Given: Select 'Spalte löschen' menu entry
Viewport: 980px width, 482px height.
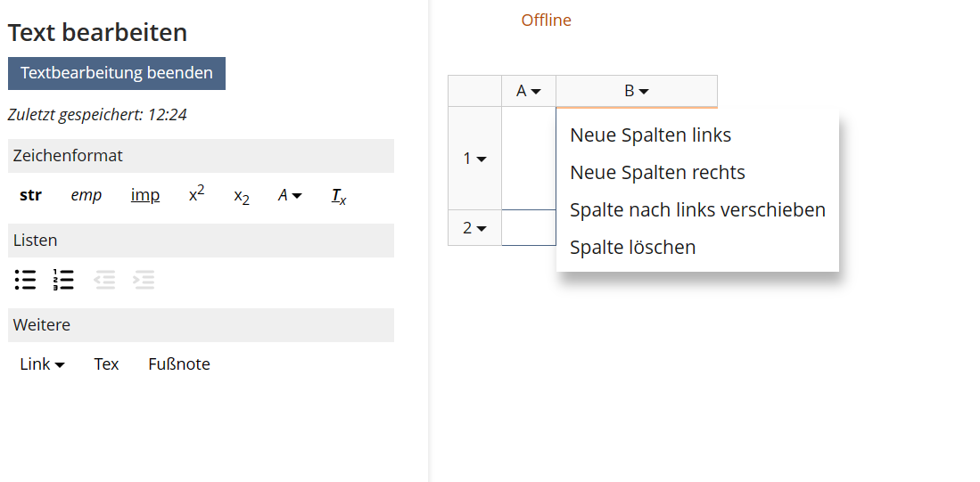Looking at the screenshot, I should [x=632, y=248].
